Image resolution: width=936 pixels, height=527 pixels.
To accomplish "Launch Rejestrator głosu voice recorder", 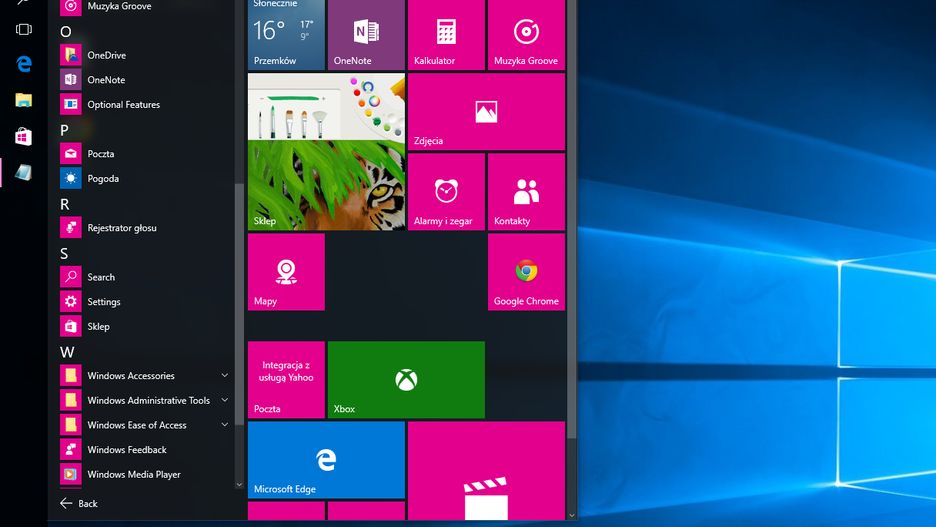I will 143,227.
